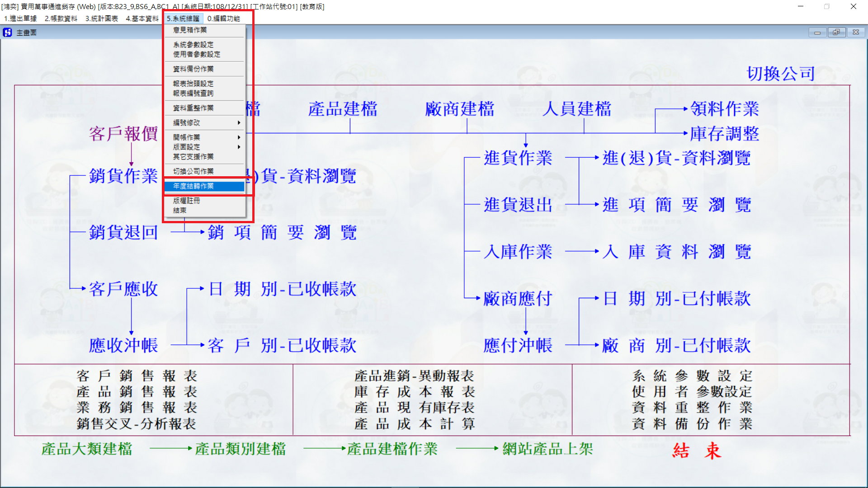Viewport: 868px width, 488px height.
Task: Open 銷項簡要瀏覽
Action: (283, 232)
